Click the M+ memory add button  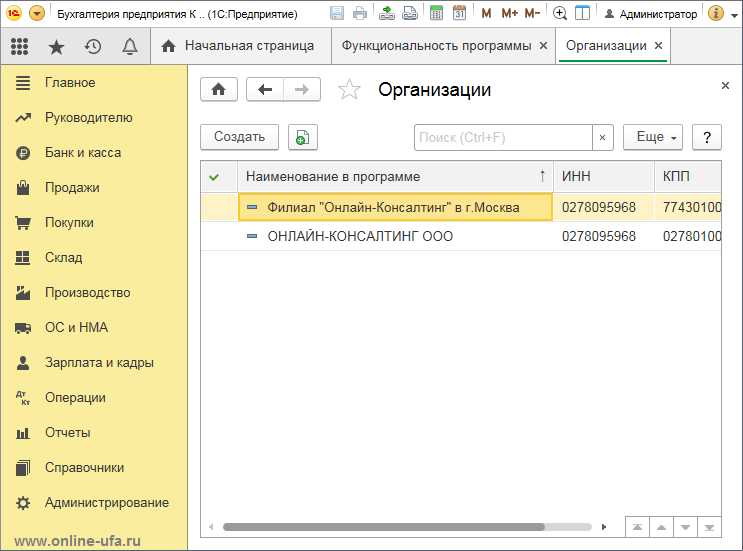[x=509, y=13]
